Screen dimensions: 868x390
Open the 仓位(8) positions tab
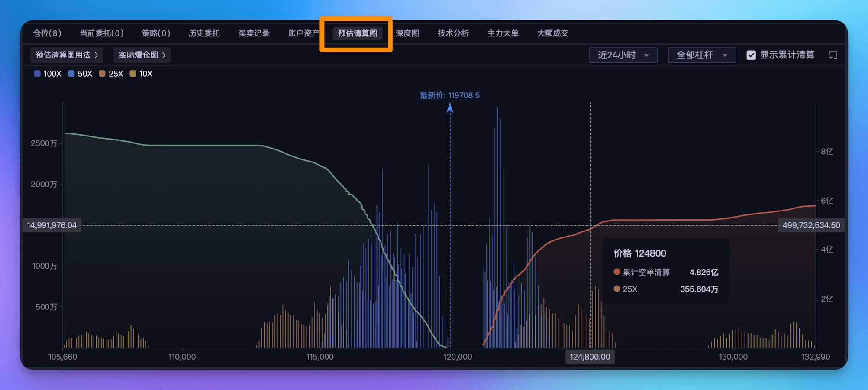click(47, 33)
